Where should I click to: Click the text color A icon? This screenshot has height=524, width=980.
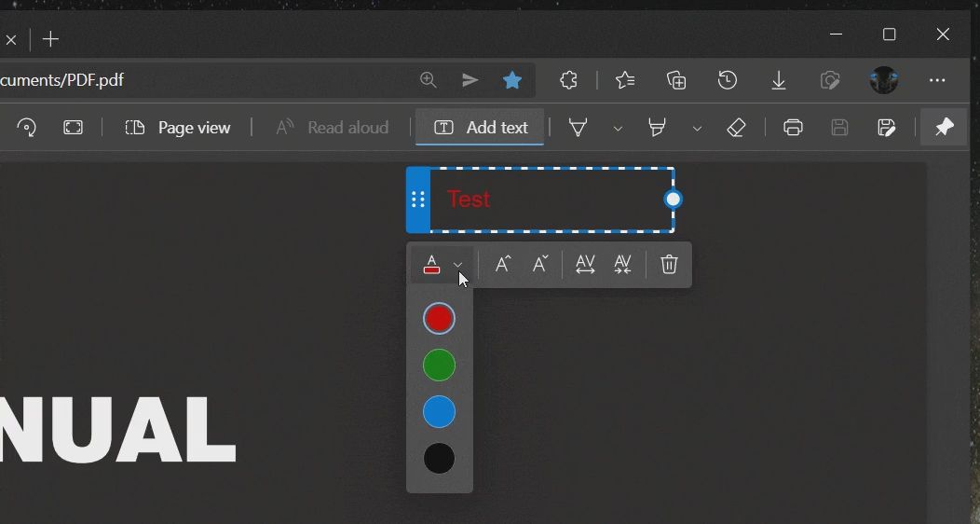(x=431, y=265)
